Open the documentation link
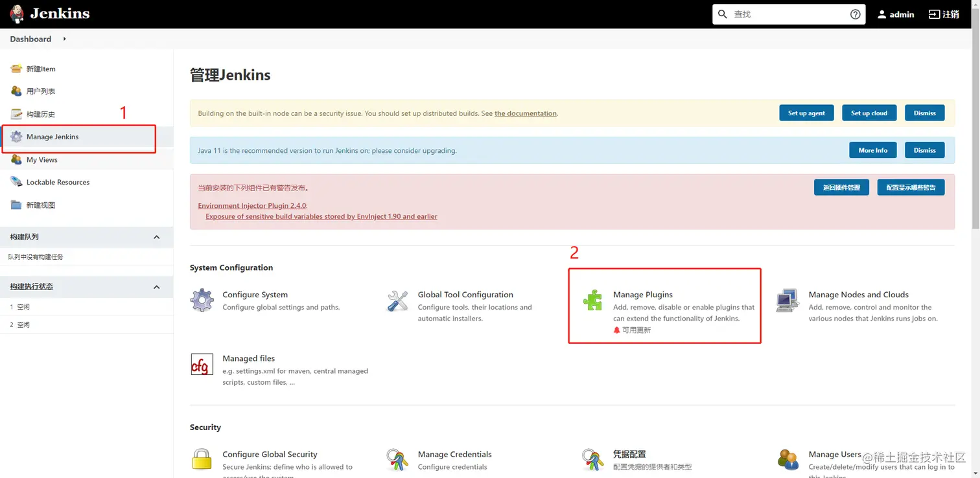 point(526,113)
